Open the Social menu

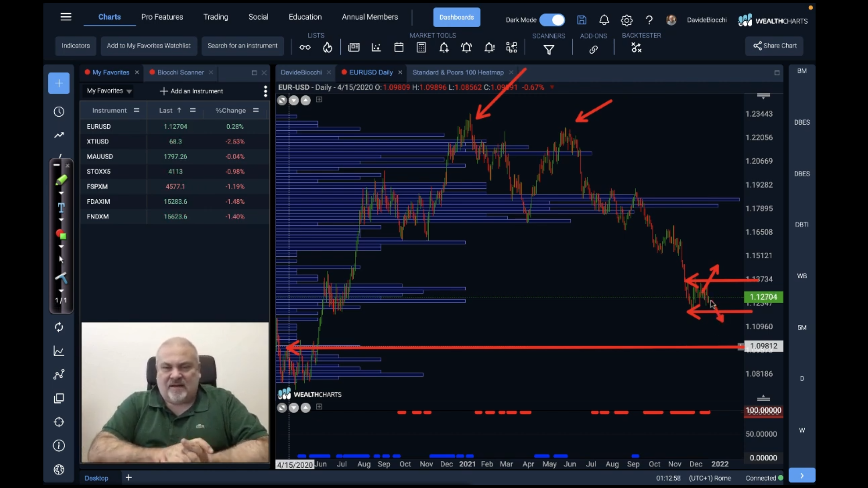258,17
